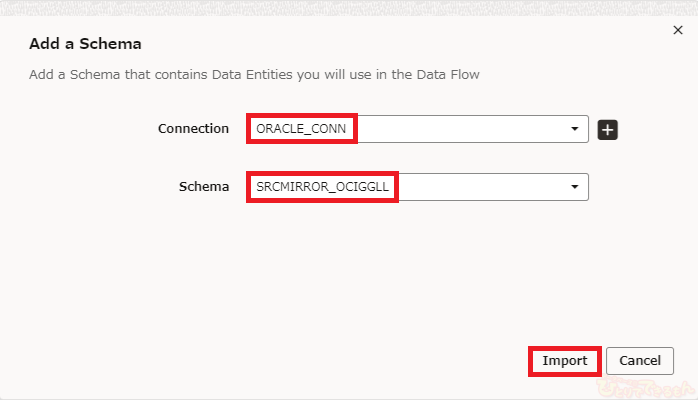This screenshot has height=400, width=698.
Task: Import the SRCMIRROR_OCIGGLL schema
Action: [564, 360]
